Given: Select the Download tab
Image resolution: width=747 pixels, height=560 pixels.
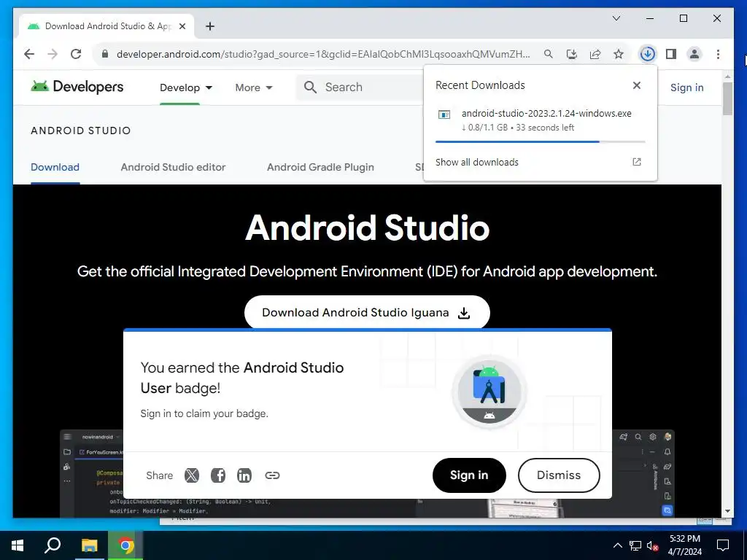Looking at the screenshot, I should [55, 167].
